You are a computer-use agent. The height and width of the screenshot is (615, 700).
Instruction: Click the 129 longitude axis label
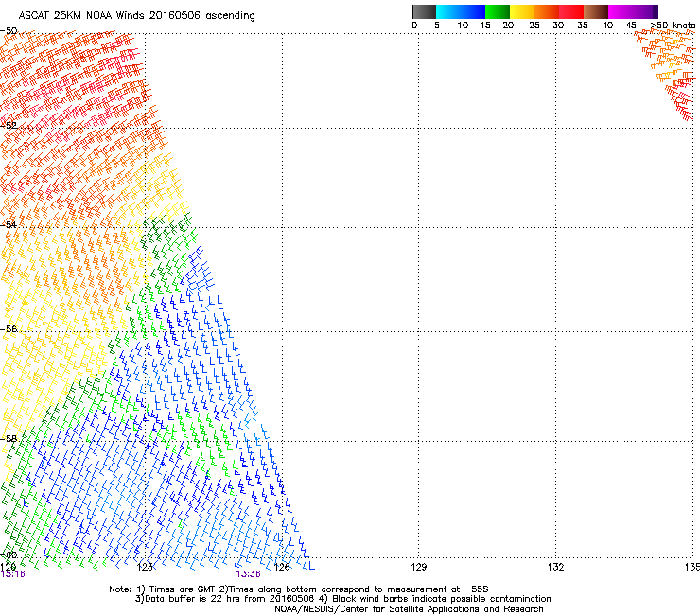(x=418, y=567)
